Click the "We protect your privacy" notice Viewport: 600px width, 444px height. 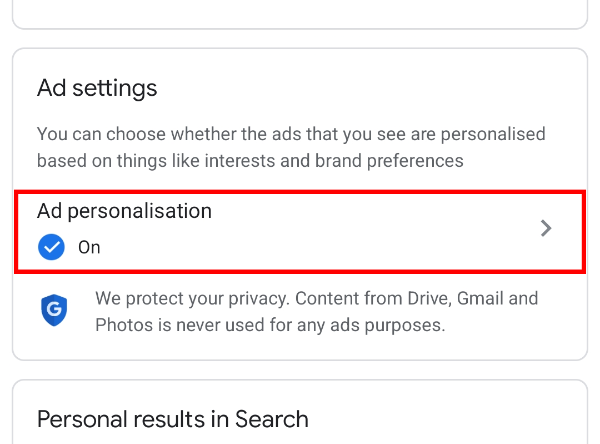coord(316,311)
